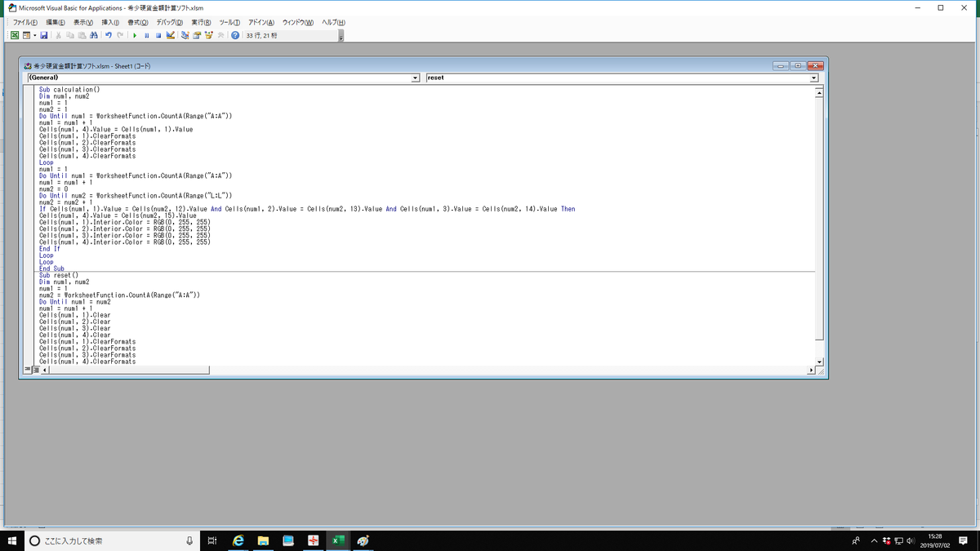The height and width of the screenshot is (551, 980).
Task: Open the デバッグ(D) menu
Action: [171, 22]
